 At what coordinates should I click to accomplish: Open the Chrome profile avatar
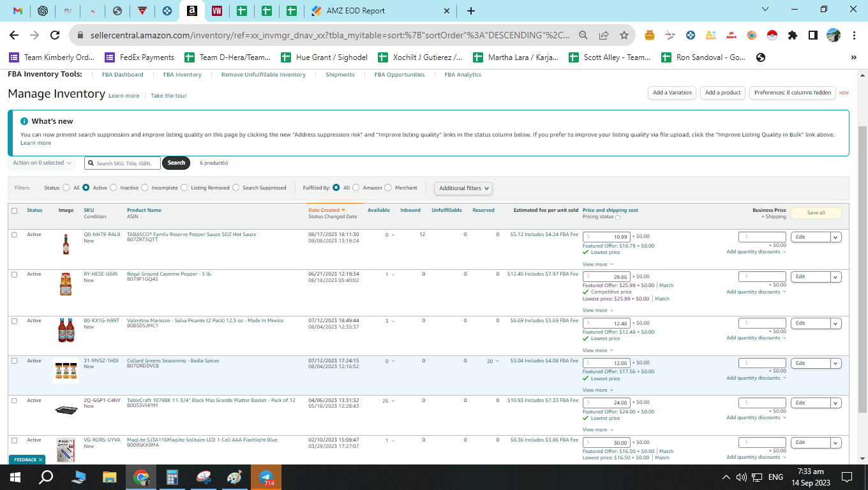coord(834,35)
